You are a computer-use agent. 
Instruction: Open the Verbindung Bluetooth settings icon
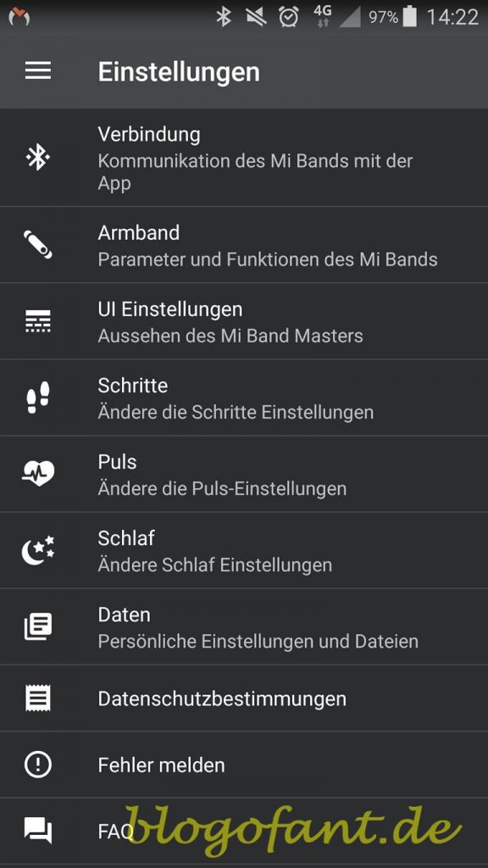tap(37, 158)
